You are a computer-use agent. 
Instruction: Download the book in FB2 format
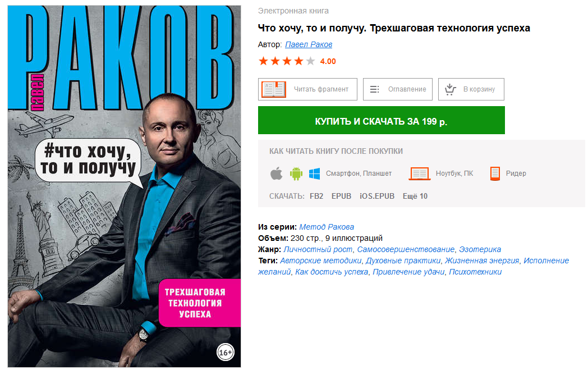316,197
